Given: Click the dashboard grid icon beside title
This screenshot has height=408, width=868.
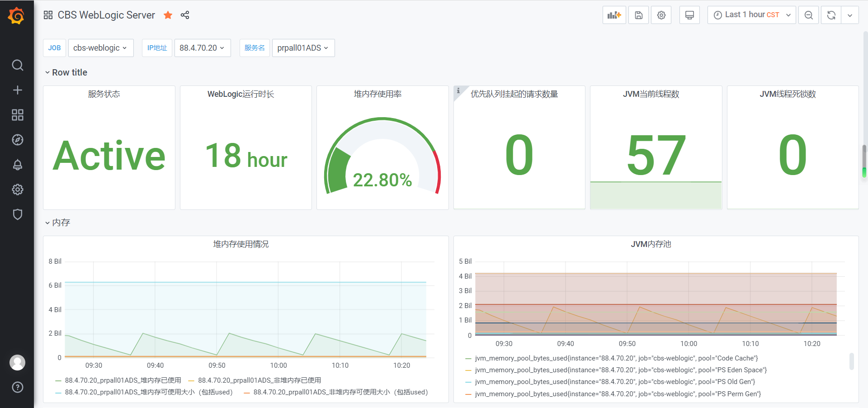Looking at the screenshot, I should 48,15.
